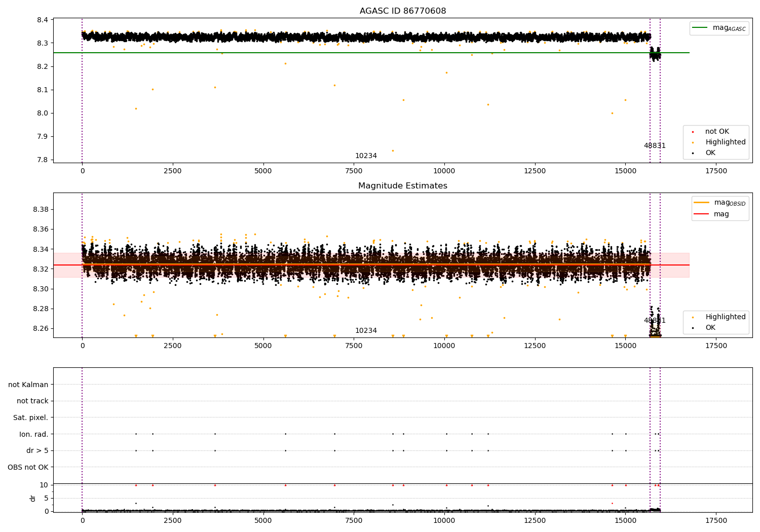Click the 8.0 y-axis tick label
Screen dimensions: 760x532
tap(43, 113)
